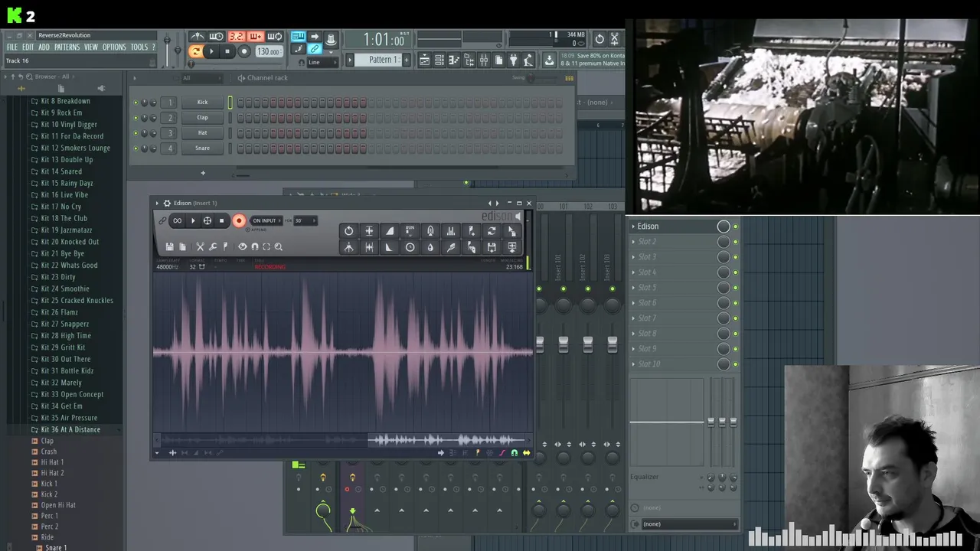
Task: Open the mixer view icon in toolbar
Action: [x=484, y=60]
